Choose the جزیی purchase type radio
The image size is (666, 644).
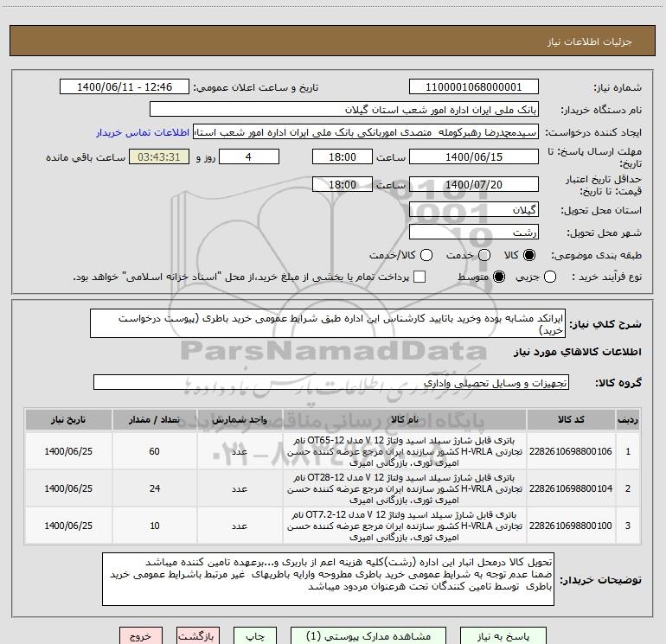click(x=549, y=277)
